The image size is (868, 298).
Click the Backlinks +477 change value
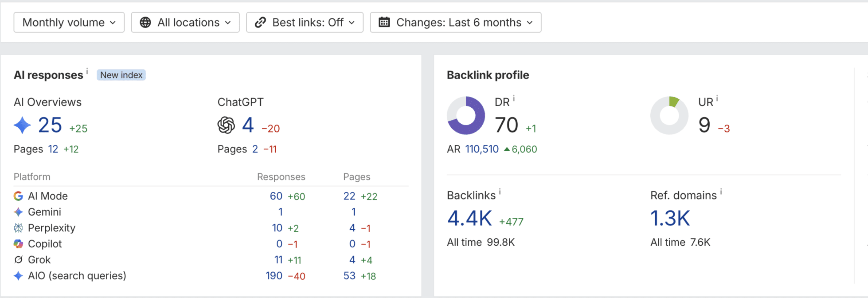[x=511, y=222]
